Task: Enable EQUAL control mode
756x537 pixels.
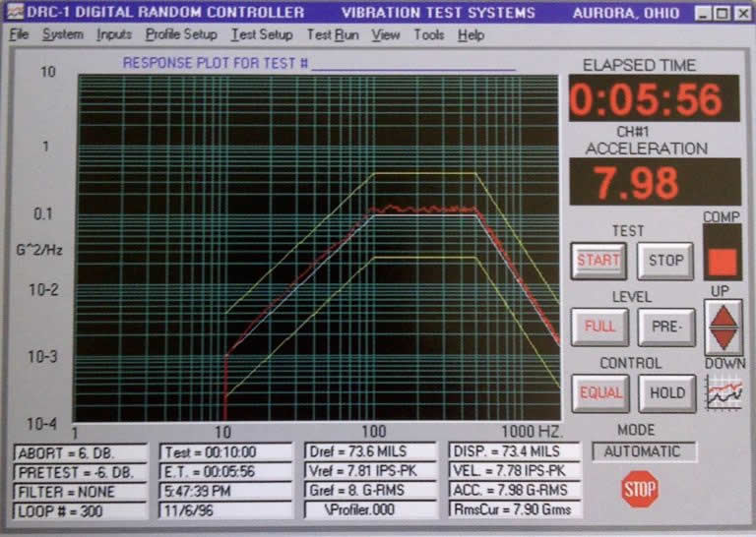Action: pyautogui.click(x=600, y=392)
